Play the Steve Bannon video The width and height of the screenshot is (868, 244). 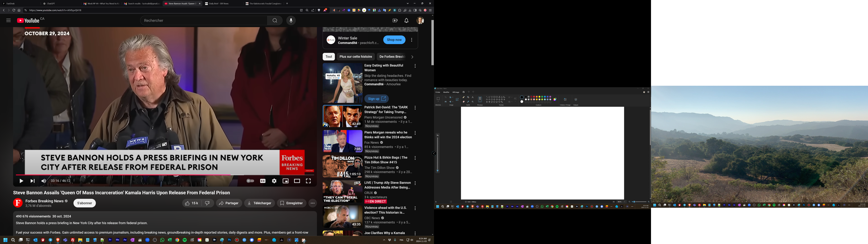coord(21,181)
